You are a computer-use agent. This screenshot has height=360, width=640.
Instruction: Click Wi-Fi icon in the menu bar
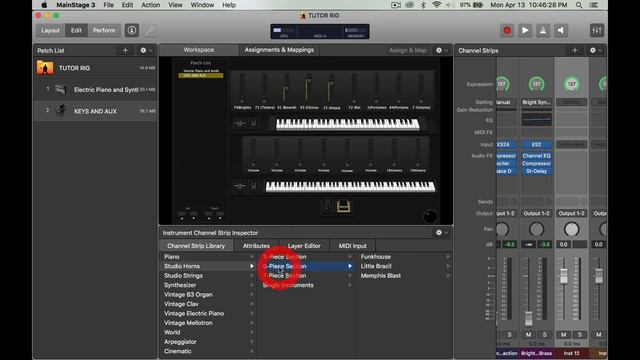click(436, 5)
